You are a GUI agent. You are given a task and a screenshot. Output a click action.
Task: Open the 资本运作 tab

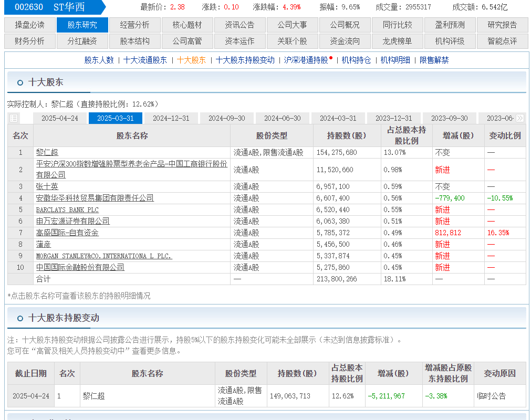click(x=240, y=41)
